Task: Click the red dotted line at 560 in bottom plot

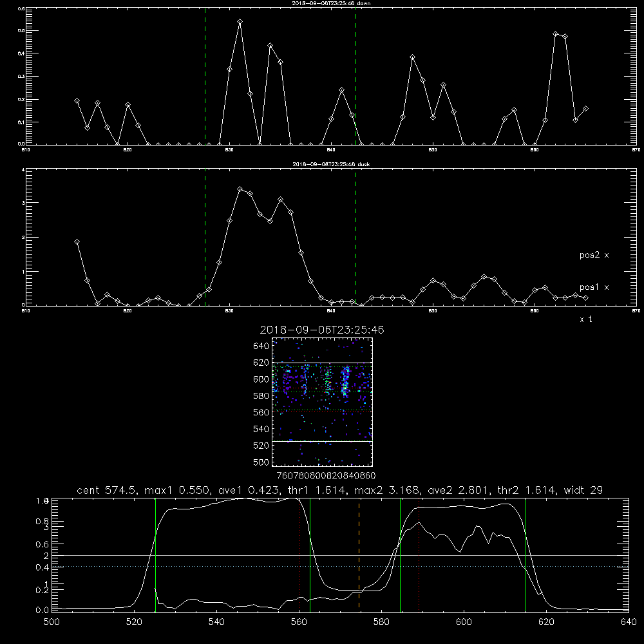Action: pyautogui.click(x=299, y=554)
